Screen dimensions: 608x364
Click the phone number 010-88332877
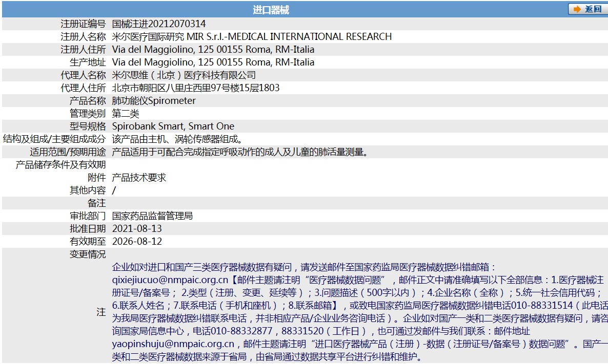click(241, 331)
